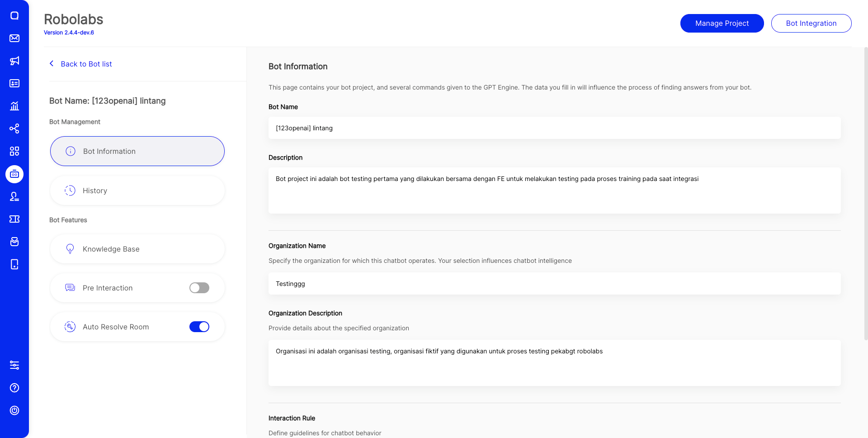The image size is (868, 438).
Task: Select the Bot Information menu item
Action: click(137, 151)
